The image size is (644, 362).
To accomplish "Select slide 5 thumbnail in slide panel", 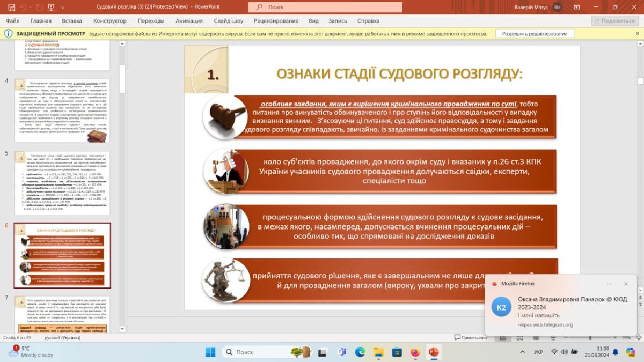I will pos(62,182).
